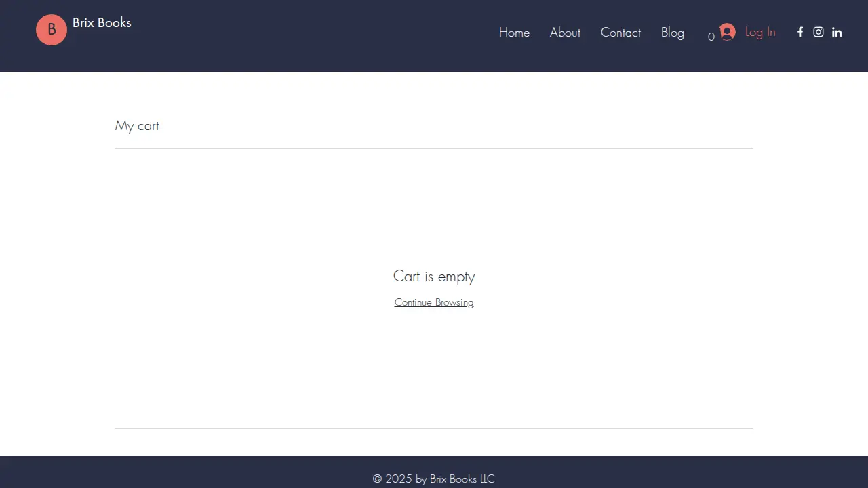
Task: Click the Log In text
Action: click(x=760, y=32)
